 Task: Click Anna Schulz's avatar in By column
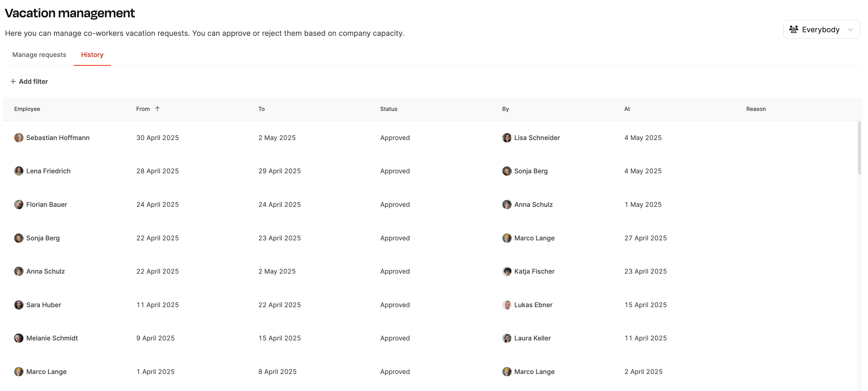(507, 205)
